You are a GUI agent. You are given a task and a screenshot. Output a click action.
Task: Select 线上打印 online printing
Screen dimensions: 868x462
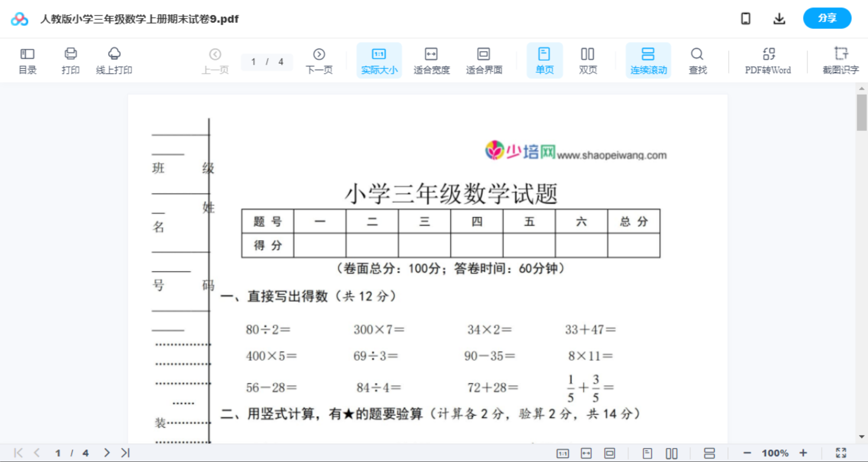(114, 60)
